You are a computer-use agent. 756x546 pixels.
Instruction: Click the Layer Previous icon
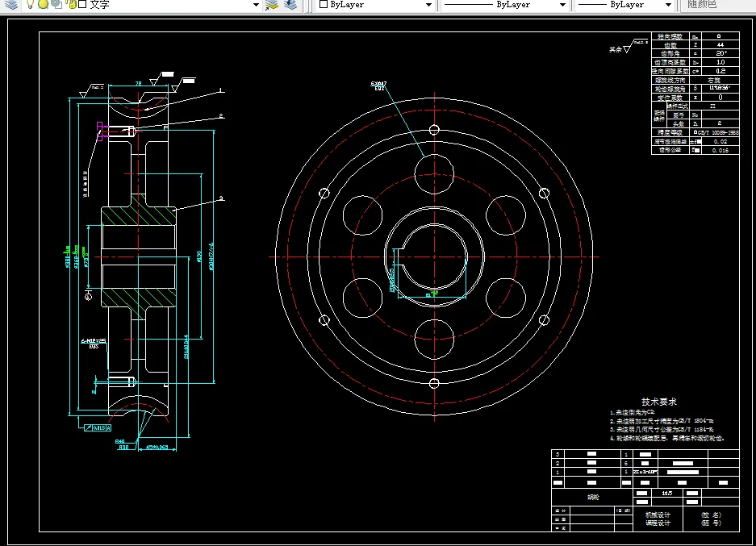(x=290, y=4)
